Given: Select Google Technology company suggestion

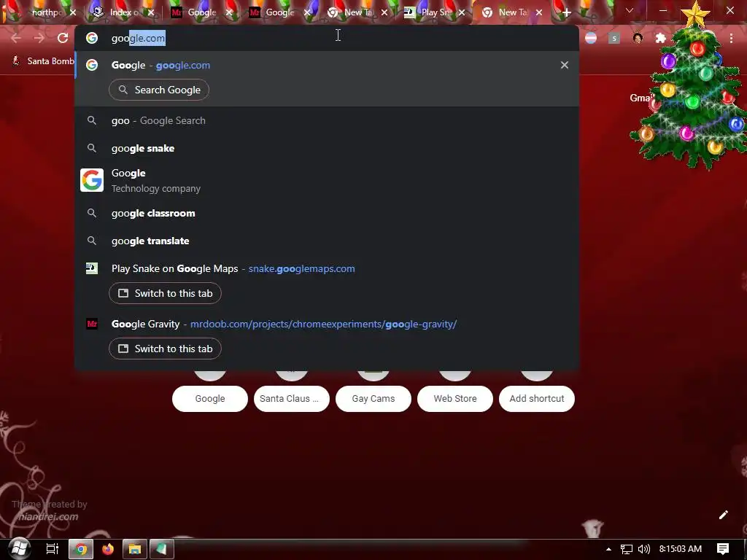Looking at the screenshot, I should 326,181.
